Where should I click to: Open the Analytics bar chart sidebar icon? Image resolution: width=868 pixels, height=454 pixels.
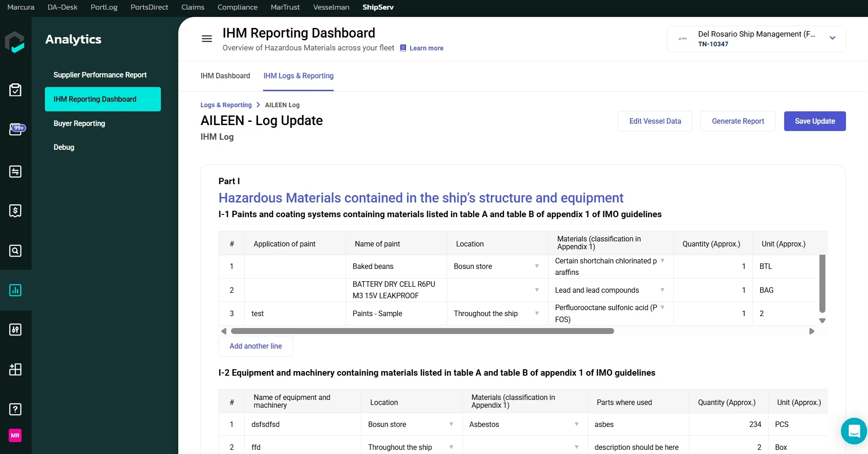(15, 290)
